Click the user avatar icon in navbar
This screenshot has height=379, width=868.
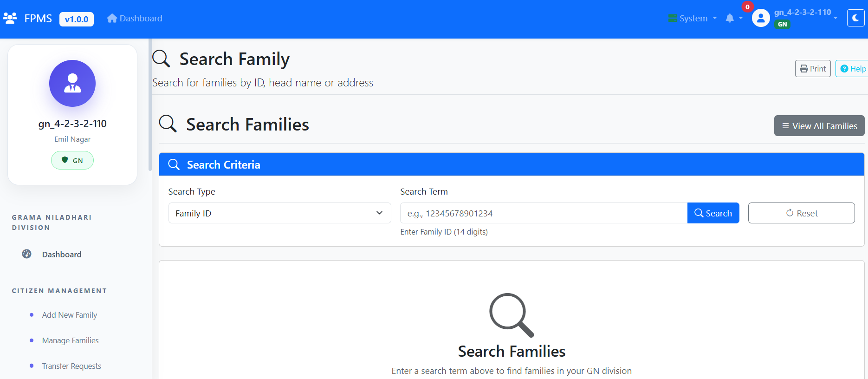click(761, 19)
